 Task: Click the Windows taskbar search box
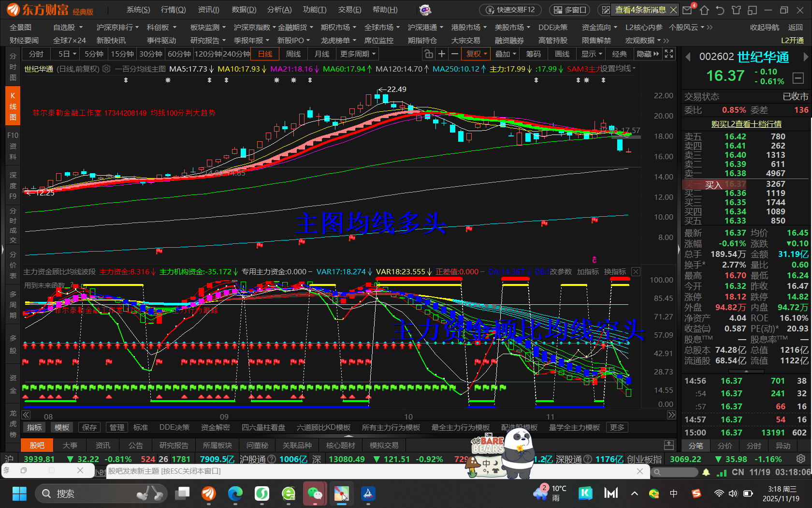click(x=101, y=493)
